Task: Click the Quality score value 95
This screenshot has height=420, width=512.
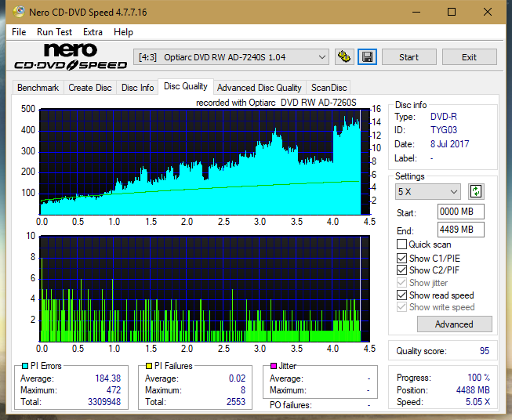Action: [485, 351]
